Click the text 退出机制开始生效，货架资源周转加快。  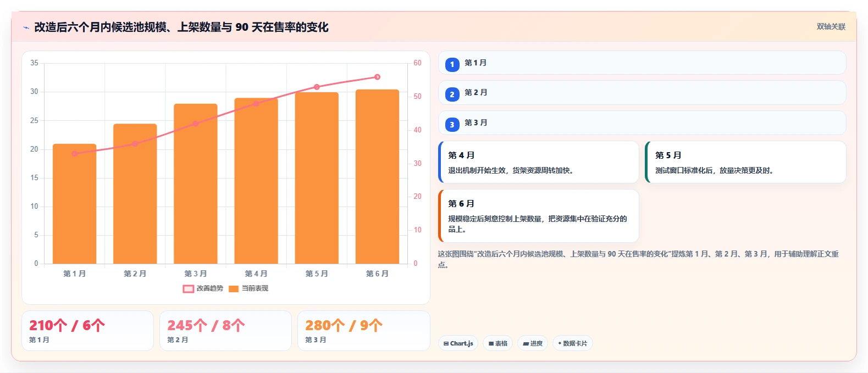[x=512, y=170]
